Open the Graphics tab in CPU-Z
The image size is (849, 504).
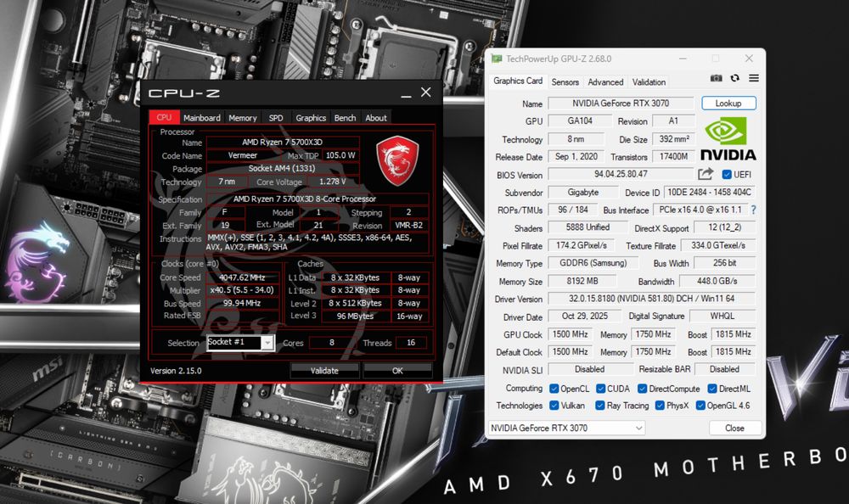[x=311, y=117]
